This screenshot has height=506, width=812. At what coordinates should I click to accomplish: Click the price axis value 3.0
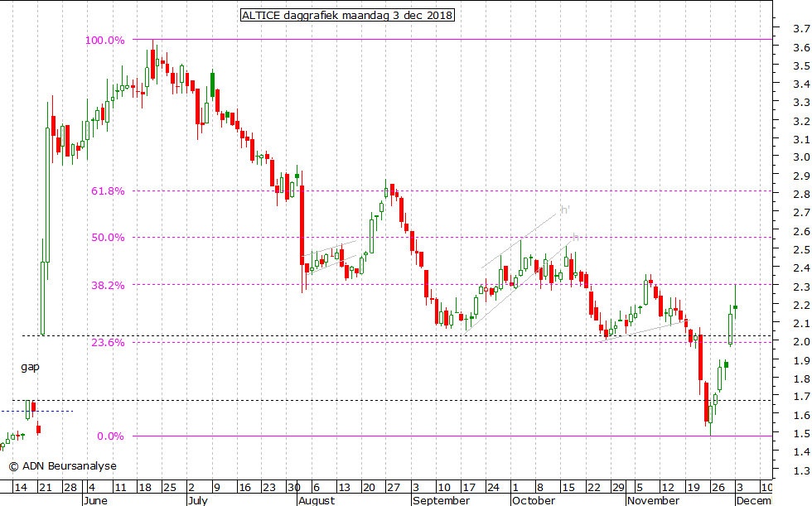coord(801,157)
